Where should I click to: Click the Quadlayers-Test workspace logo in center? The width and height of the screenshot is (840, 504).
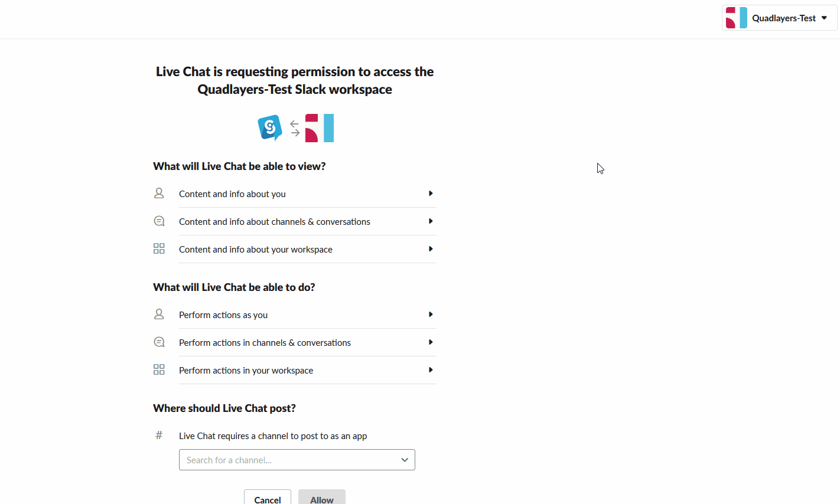320,128
